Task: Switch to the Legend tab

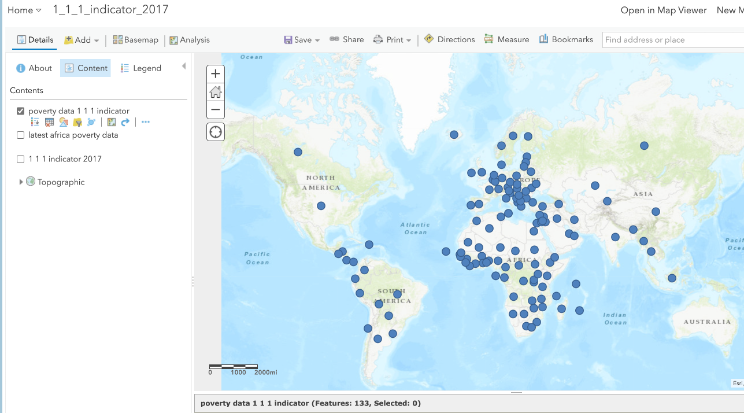Action: 141,68
